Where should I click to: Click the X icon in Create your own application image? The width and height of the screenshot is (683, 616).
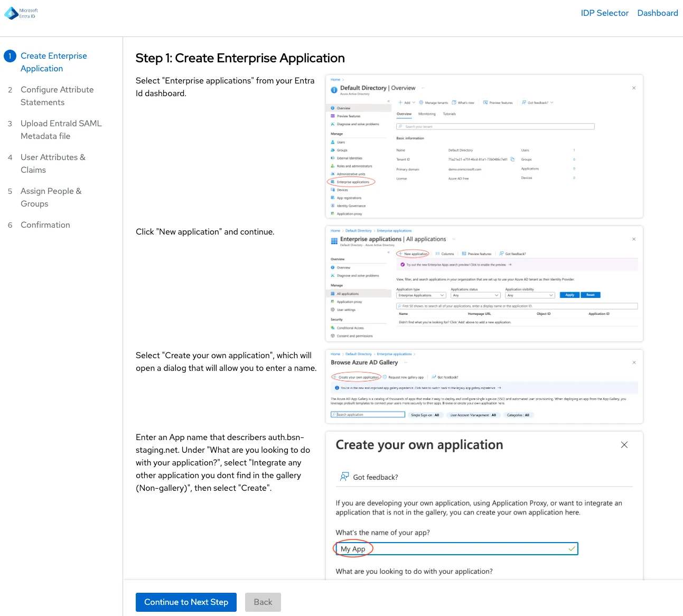coord(624,445)
